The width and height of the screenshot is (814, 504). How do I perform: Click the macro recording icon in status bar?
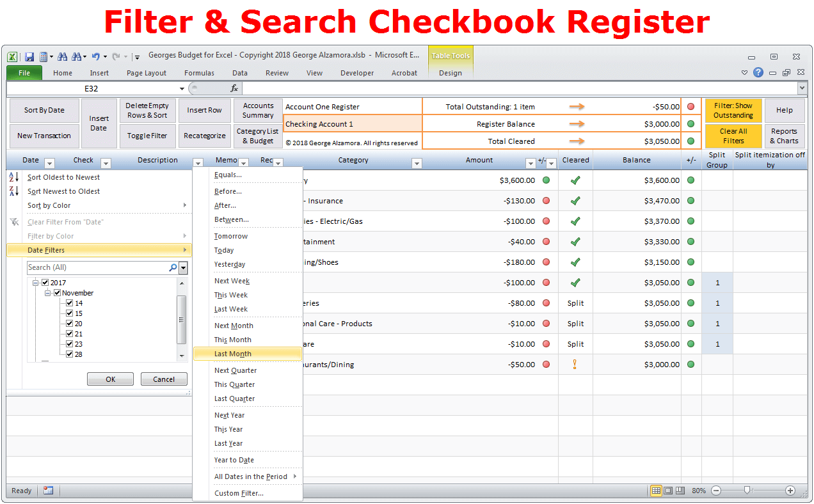pos(49,491)
